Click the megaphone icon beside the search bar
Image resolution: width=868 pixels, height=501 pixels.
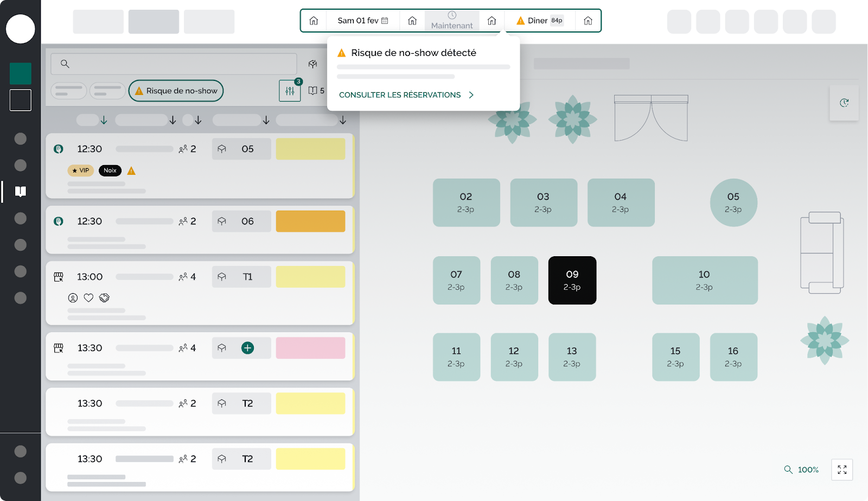312,64
